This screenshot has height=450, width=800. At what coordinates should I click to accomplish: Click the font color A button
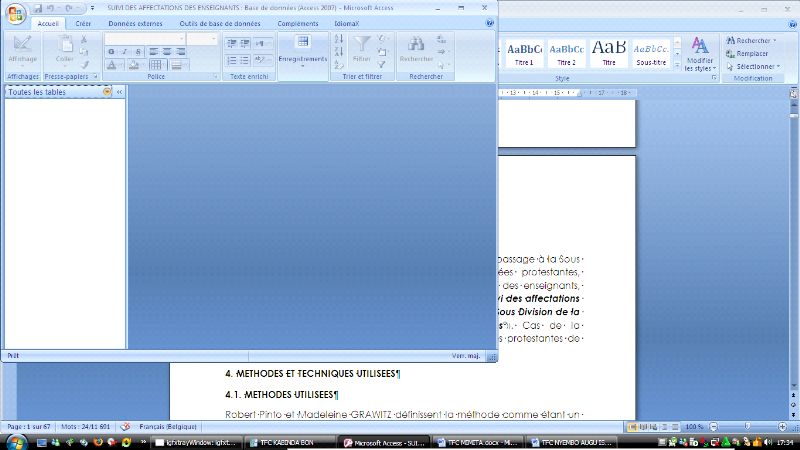coord(112,65)
